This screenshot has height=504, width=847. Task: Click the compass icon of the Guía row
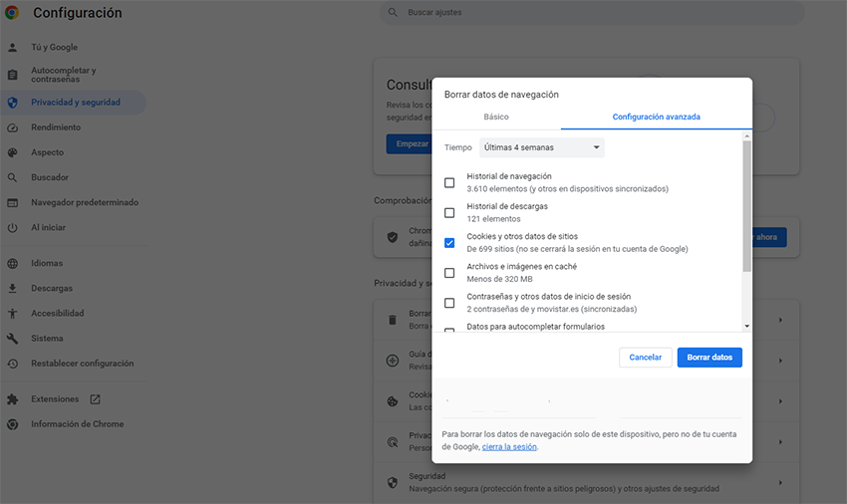[x=393, y=361]
